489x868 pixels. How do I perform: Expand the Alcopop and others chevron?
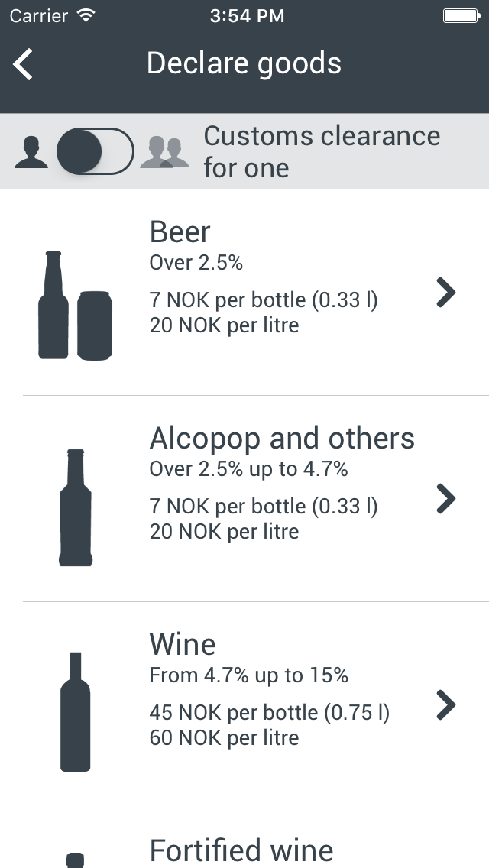tap(446, 498)
